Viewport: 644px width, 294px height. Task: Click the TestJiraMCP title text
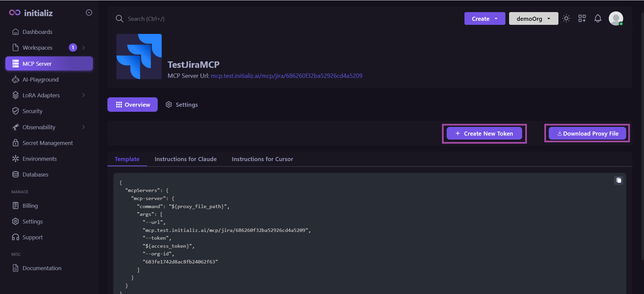pos(194,64)
